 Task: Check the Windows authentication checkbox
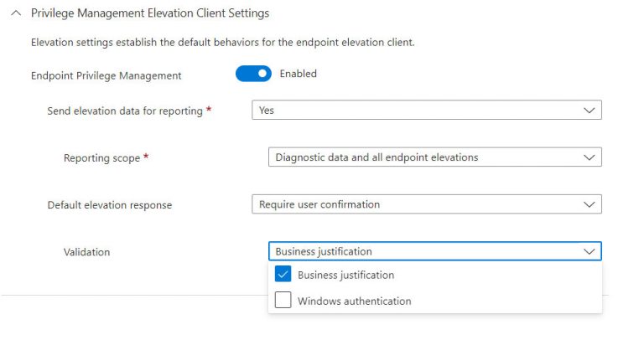283,301
